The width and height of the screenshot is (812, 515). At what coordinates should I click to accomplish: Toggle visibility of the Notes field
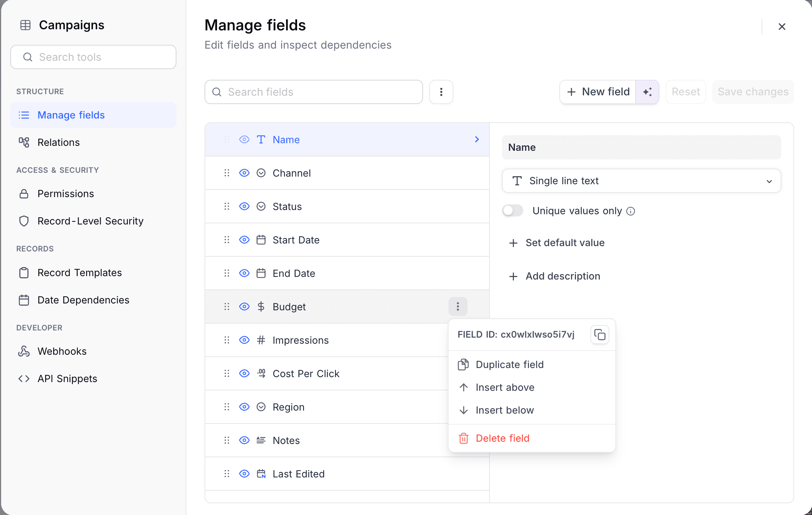(244, 440)
